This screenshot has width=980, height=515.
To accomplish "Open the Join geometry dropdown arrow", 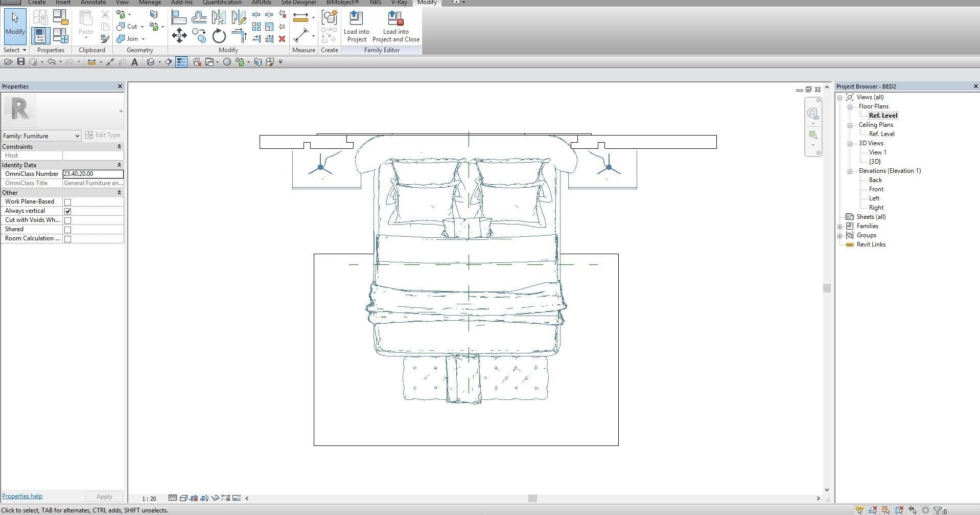I will [x=143, y=39].
